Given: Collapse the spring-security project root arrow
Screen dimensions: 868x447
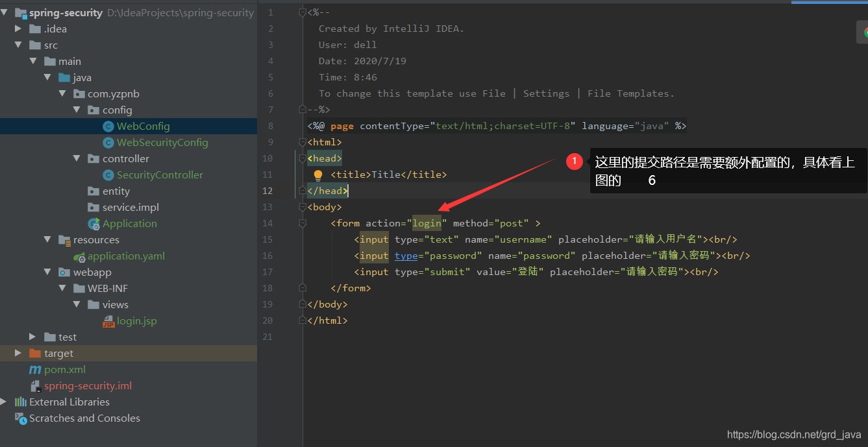Looking at the screenshot, I should pos(5,12).
